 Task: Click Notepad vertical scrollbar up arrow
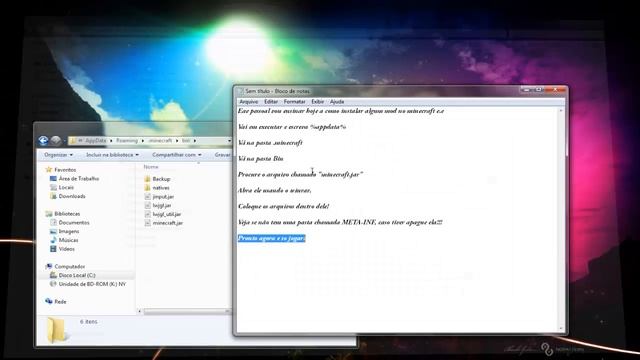coord(561,111)
